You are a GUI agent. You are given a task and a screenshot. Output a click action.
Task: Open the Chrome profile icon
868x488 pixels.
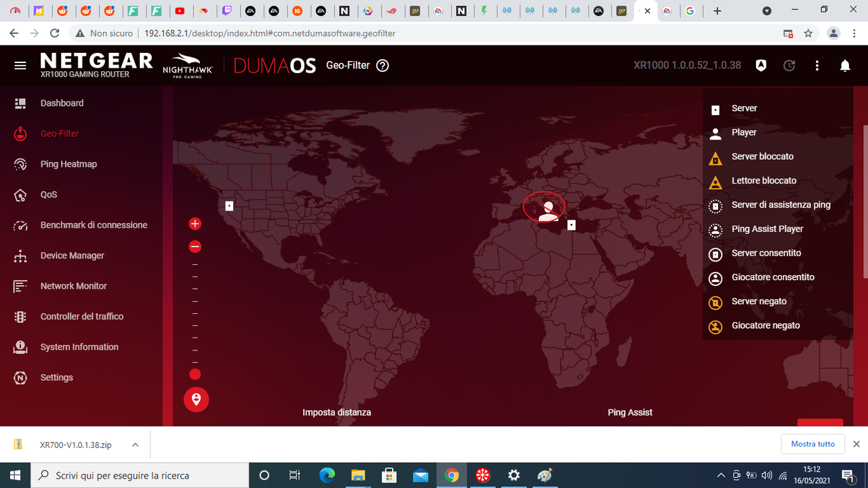pyautogui.click(x=834, y=33)
